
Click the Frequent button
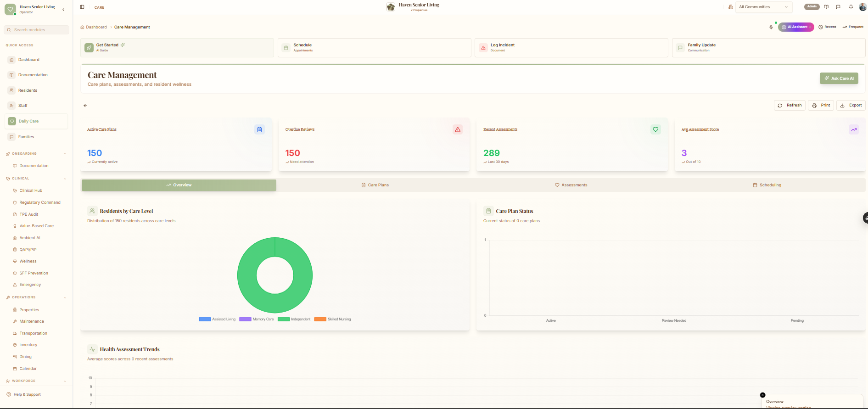coord(853,27)
